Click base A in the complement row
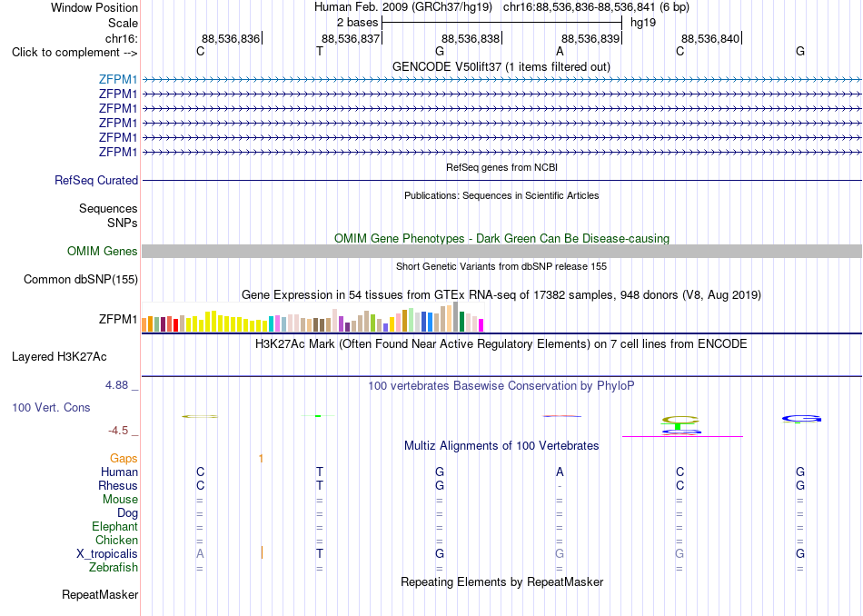Viewport: 863px width, 616px height. [560, 51]
